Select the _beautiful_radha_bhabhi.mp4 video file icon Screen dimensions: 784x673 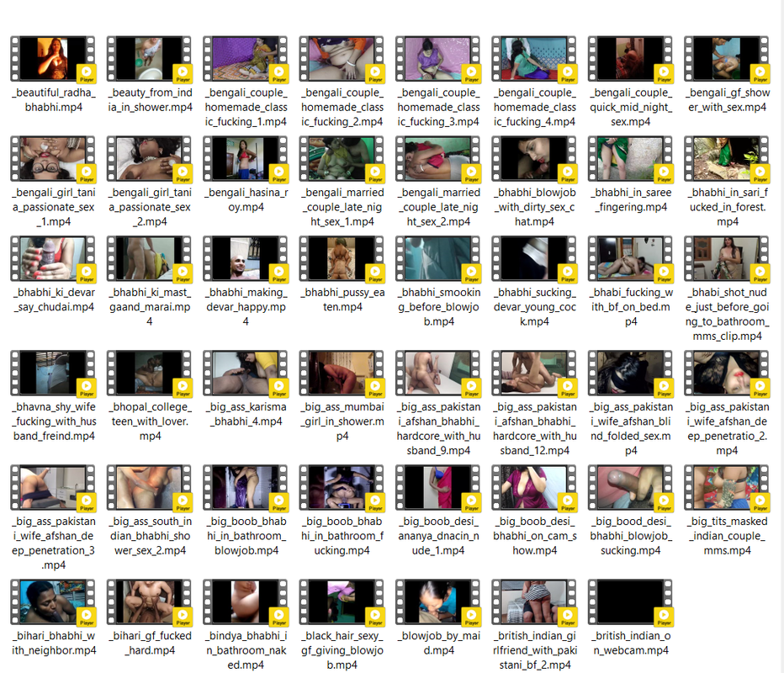(x=54, y=59)
